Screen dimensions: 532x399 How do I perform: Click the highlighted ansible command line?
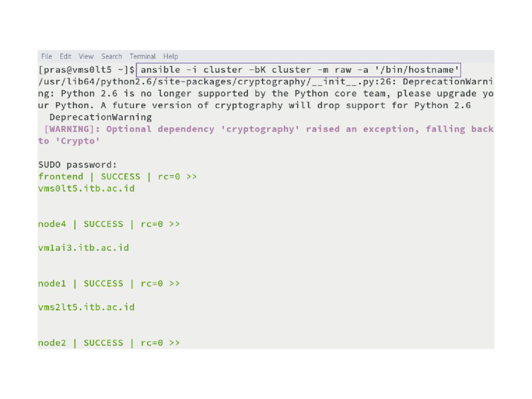(x=299, y=70)
